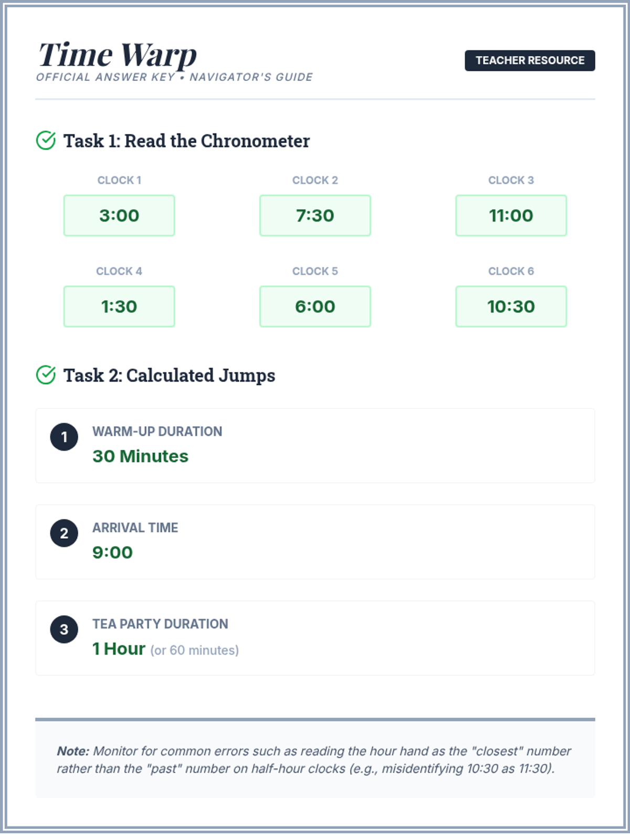Screen dimensions: 630x840
Task: Click the Task 1: Read the Chronometer heading
Action: tap(186, 141)
